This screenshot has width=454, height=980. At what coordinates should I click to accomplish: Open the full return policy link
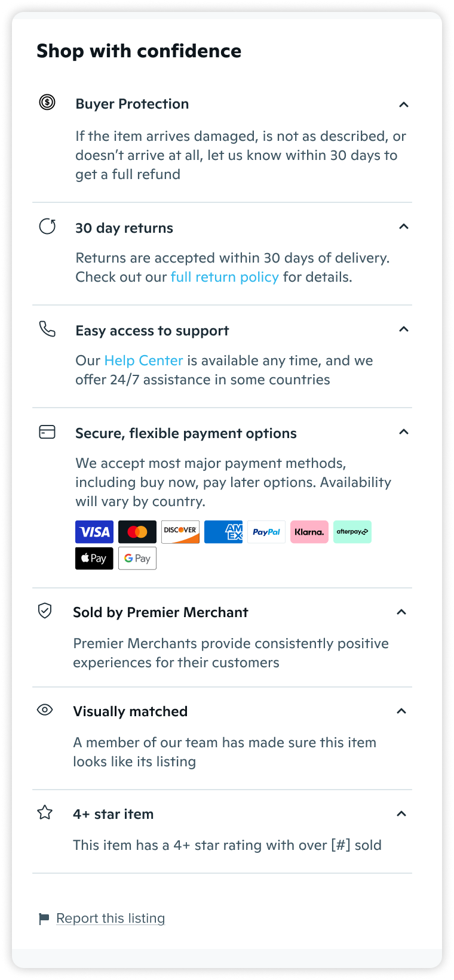(x=225, y=277)
